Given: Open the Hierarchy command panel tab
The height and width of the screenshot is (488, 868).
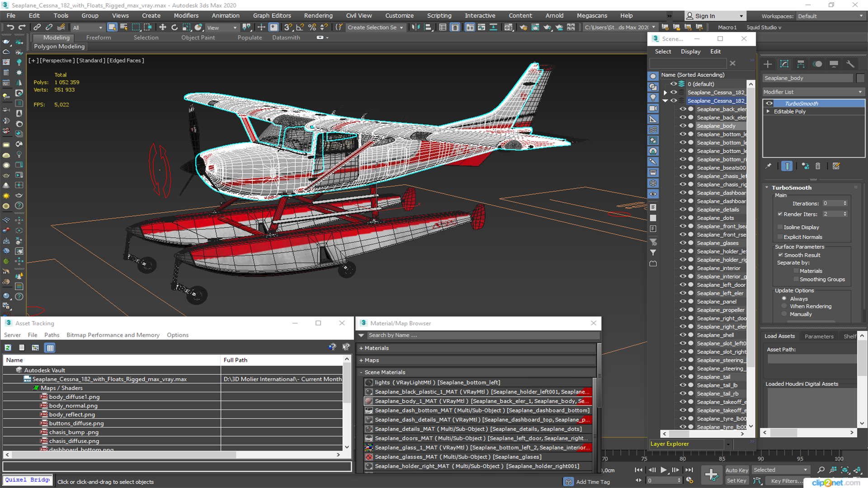Looking at the screenshot, I should tap(801, 64).
